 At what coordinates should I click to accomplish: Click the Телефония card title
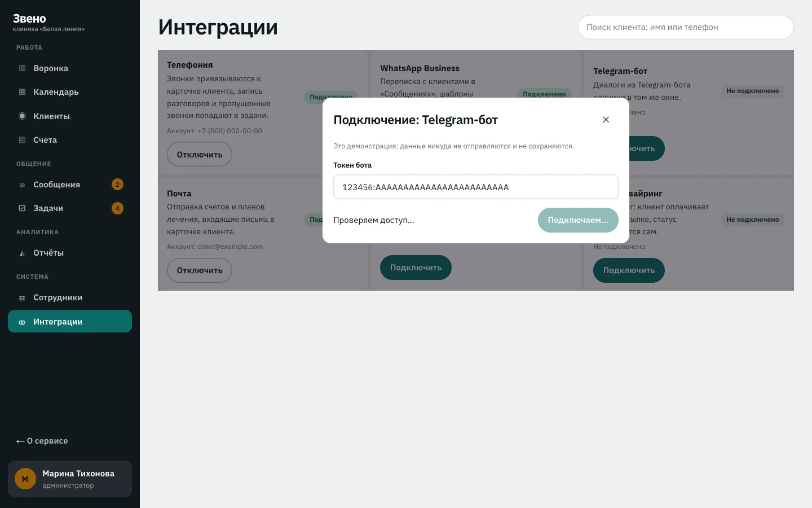point(190,65)
